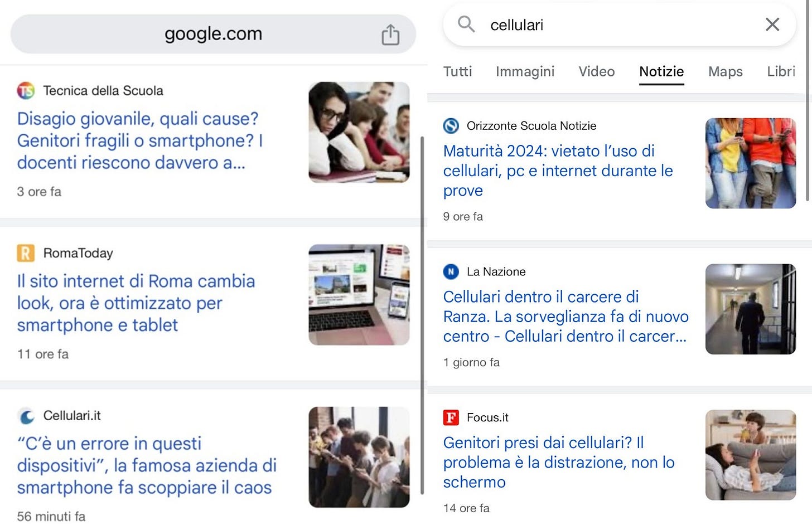Click the parent on sofa thumbnail
Image resolution: width=812 pixels, height=525 pixels.
pyautogui.click(x=751, y=455)
